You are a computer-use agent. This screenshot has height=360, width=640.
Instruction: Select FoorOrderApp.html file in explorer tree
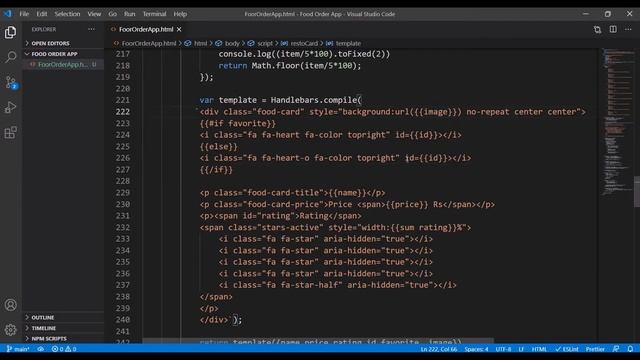(x=63, y=64)
